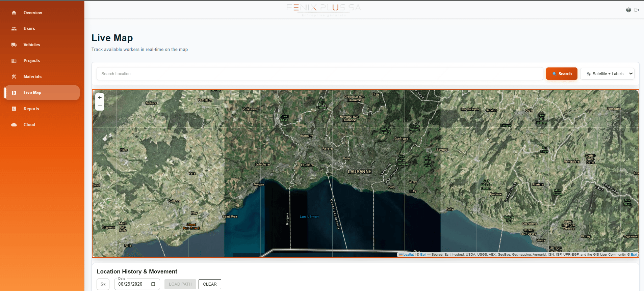644x291 pixels.
Task: Click the LOAD PATH button
Action: pos(180,284)
